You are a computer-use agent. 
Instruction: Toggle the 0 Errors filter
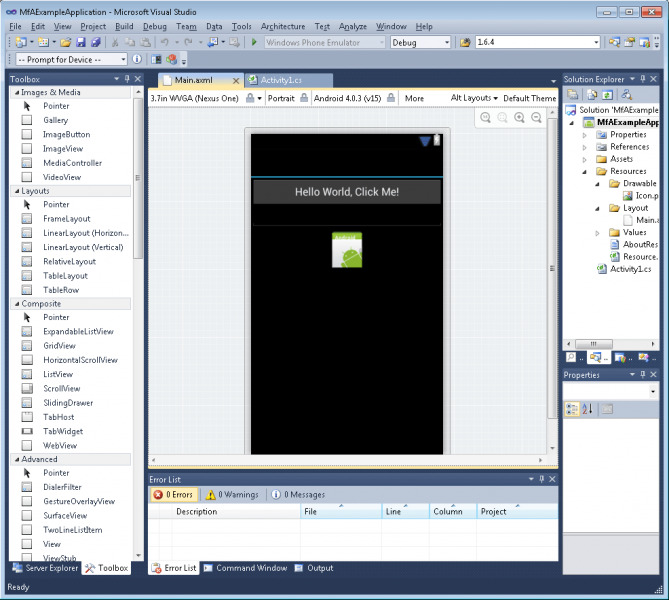tap(173, 494)
